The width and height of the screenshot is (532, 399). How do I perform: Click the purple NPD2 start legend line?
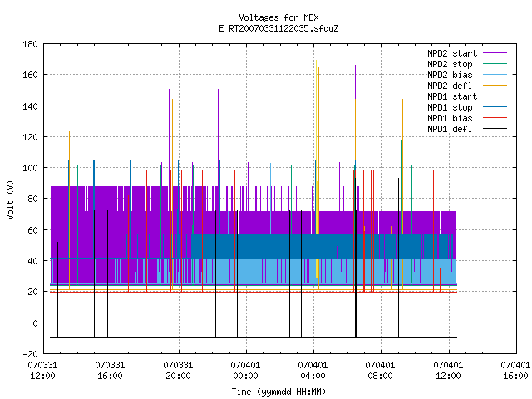495,53
